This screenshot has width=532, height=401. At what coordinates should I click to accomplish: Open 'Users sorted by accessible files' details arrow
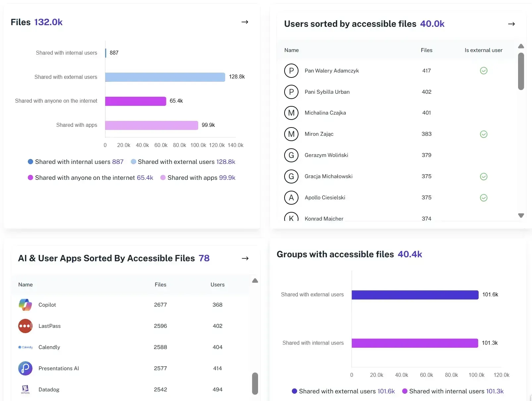[511, 24]
